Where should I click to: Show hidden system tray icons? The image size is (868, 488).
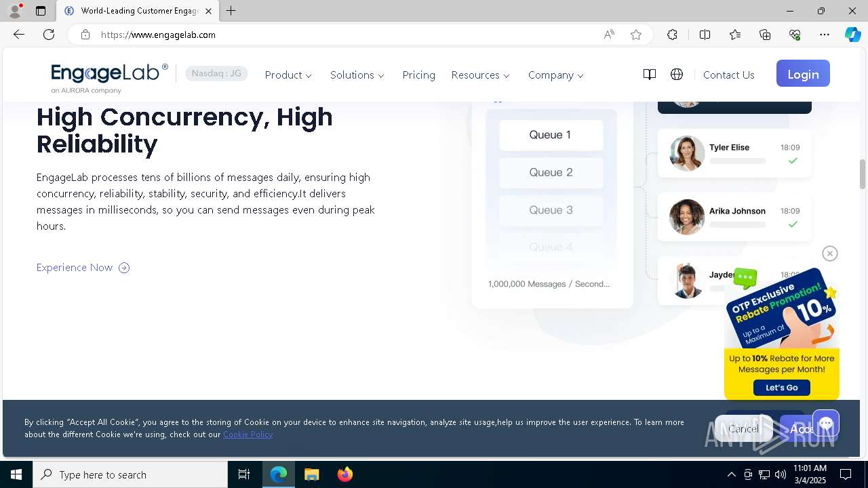pos(731,474)
